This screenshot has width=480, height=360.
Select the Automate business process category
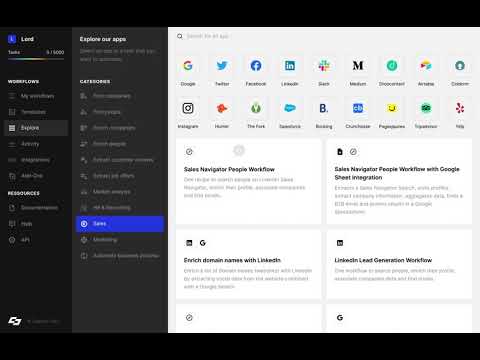tap(120, 256)
